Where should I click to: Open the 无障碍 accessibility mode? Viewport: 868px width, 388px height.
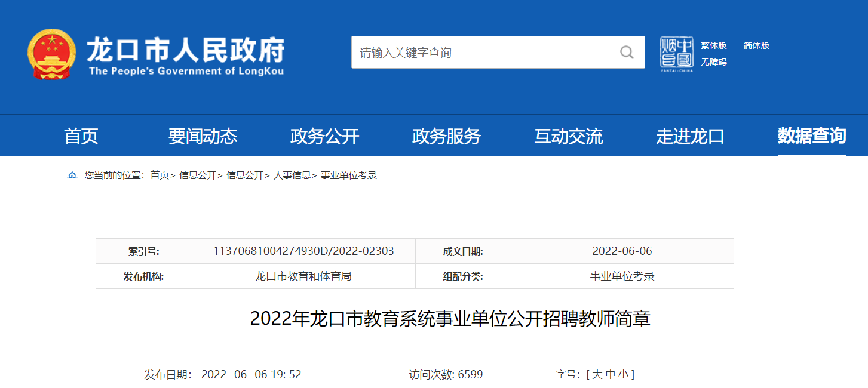(x=713, y=62)
